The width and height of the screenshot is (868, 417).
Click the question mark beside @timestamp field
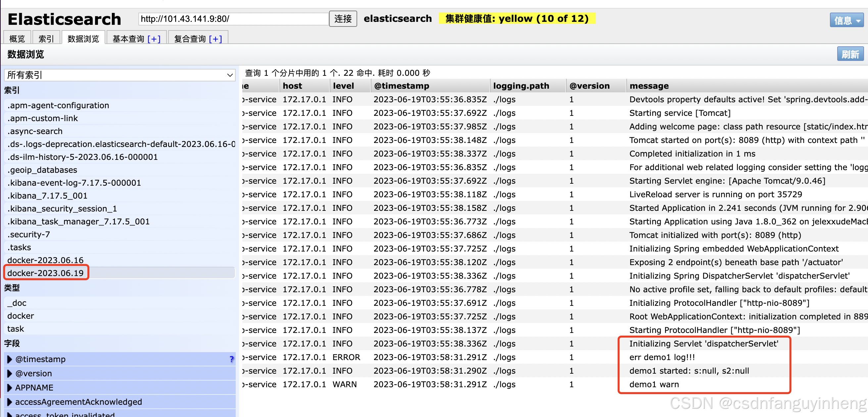point(231,359)
